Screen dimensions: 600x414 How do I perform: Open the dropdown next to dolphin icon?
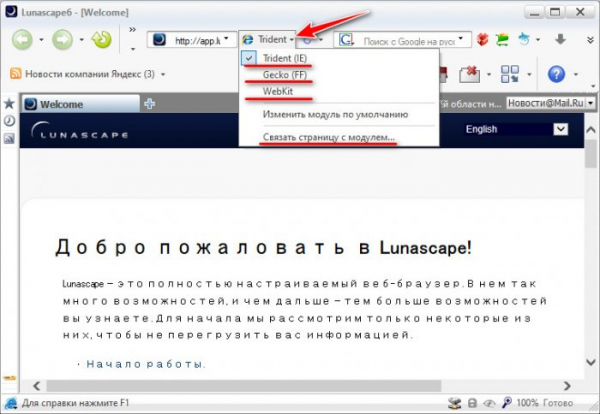pos(538,40)
